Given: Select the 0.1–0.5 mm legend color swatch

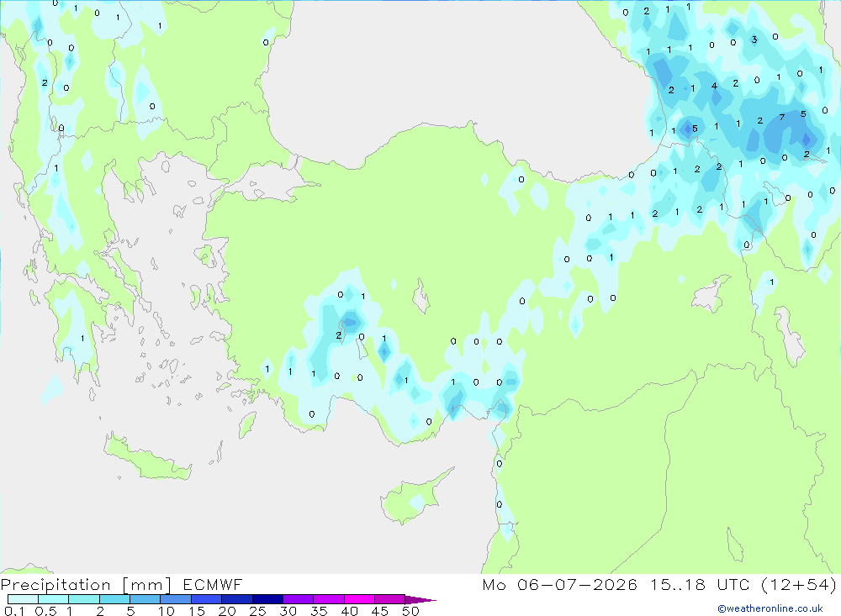Looking at the screenshot, I should click(23, 599).
